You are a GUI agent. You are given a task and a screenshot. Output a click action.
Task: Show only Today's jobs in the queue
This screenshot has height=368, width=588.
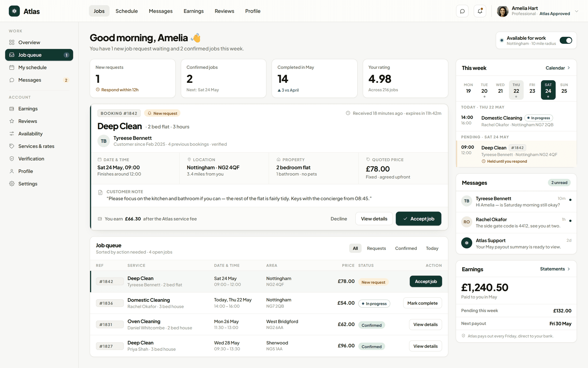(432, 248)
